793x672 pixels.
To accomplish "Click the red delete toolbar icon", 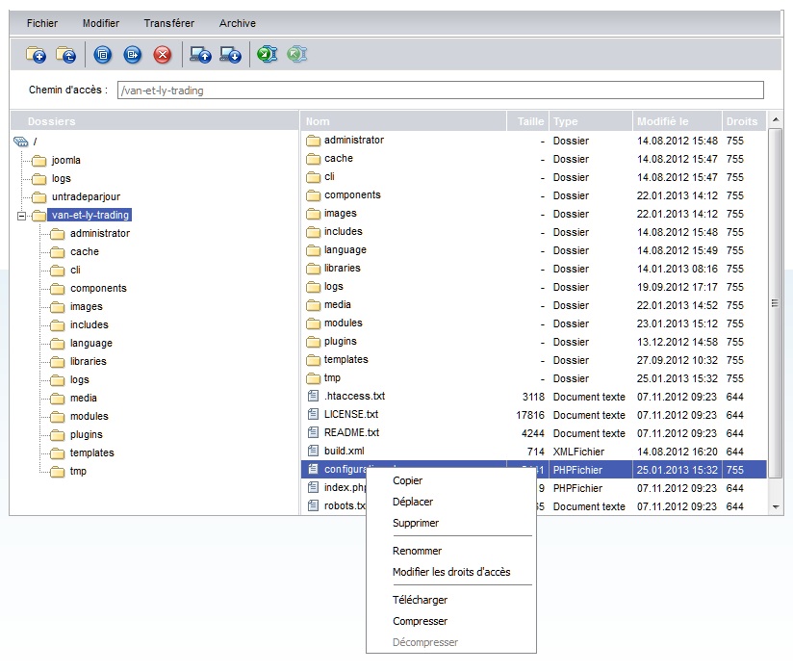I will click(x=162, y=55).
